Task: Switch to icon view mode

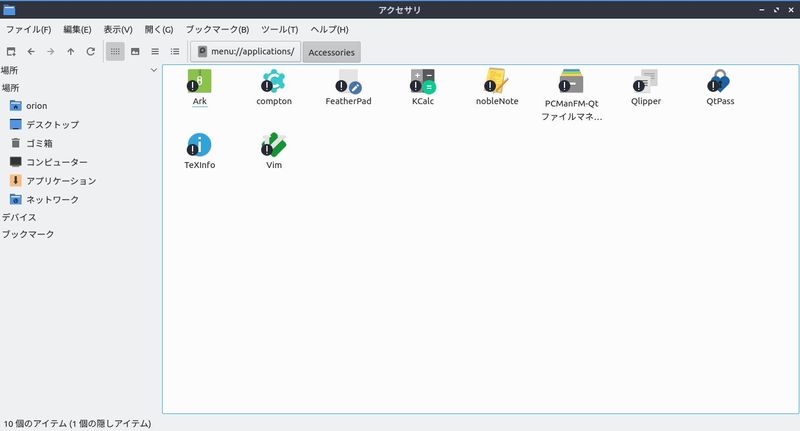Action: (115, 51)
